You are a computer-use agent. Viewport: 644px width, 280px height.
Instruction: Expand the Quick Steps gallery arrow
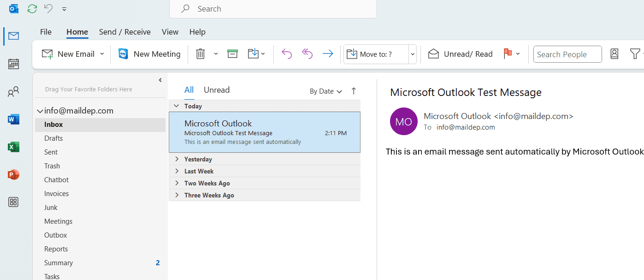[x=413, y=54]
